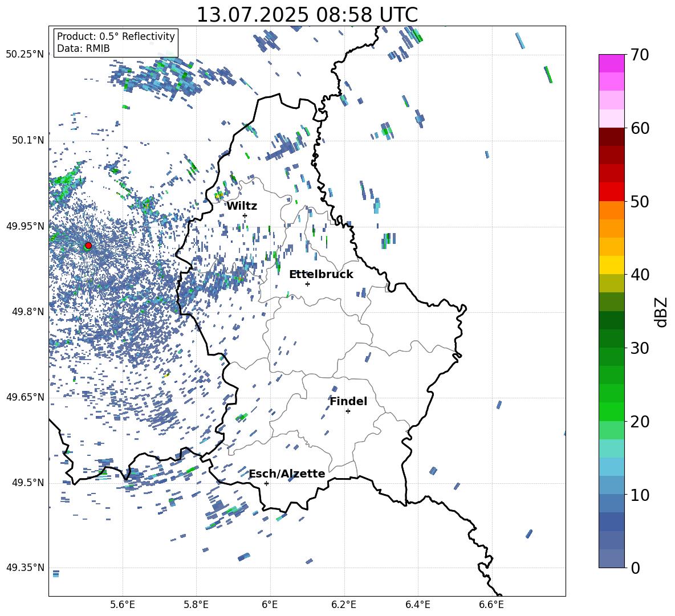The image size is (675, 616).
Task: Click the olive colorbar band below 40
Action: pos(611,283)
